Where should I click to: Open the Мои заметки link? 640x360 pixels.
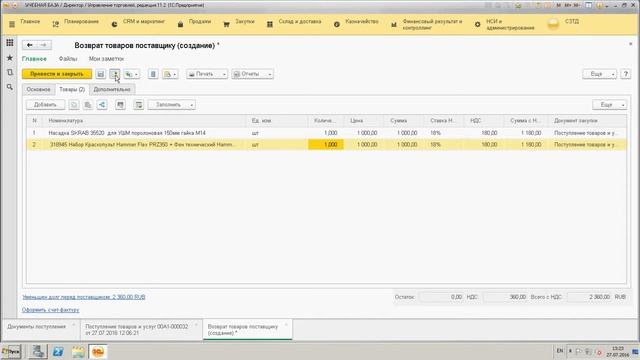click(106, 59)
